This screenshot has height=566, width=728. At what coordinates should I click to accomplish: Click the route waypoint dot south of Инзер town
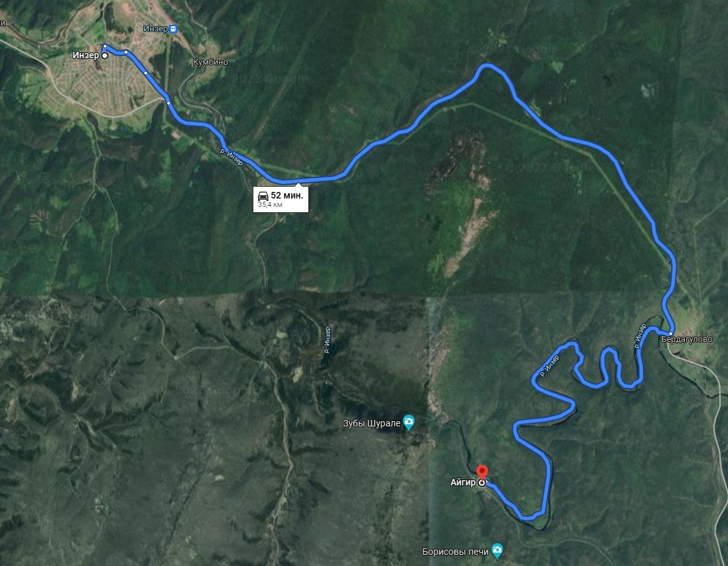pyautogui.click(x=168, y=103)
